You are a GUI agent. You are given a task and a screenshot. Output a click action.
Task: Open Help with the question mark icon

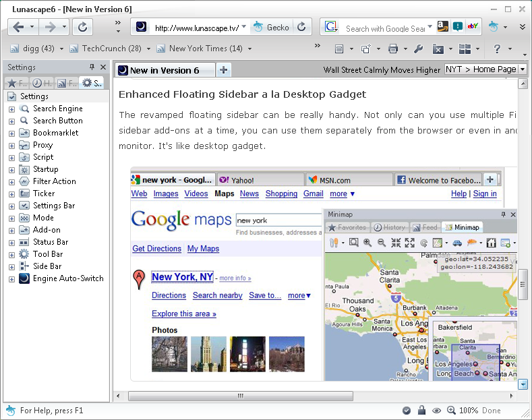click(x=497, y=49)
